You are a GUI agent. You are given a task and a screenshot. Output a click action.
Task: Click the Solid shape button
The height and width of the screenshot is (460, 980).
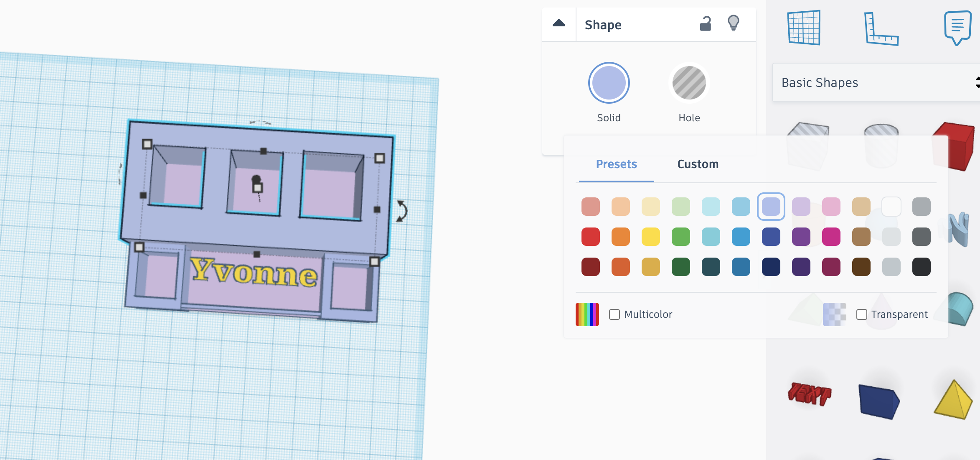(609, 83)
